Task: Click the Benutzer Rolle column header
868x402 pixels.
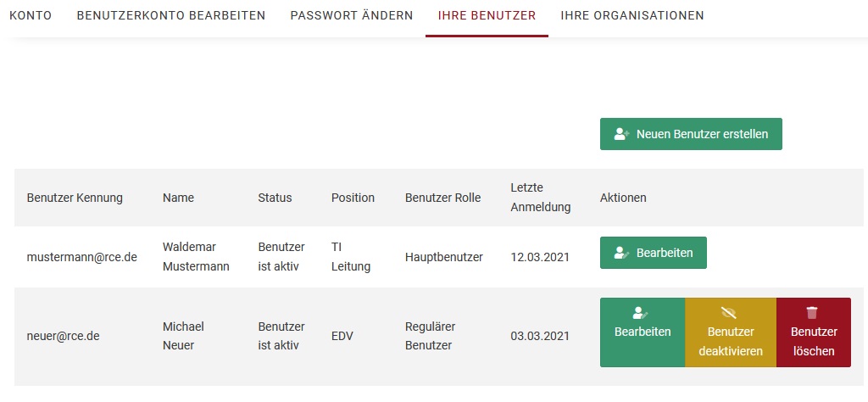Action: pyautogui.click(x=442, y=198)
